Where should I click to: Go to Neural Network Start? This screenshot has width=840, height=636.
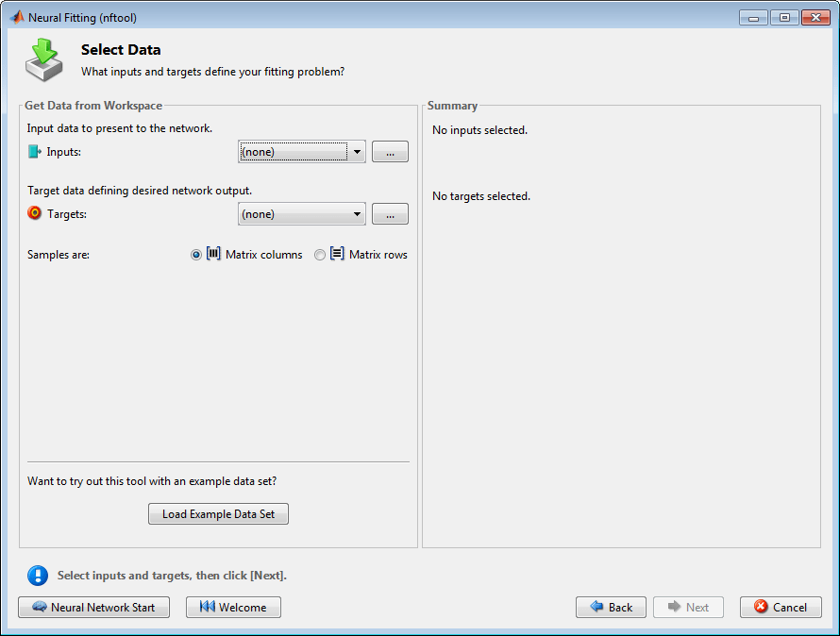point(93,607)
